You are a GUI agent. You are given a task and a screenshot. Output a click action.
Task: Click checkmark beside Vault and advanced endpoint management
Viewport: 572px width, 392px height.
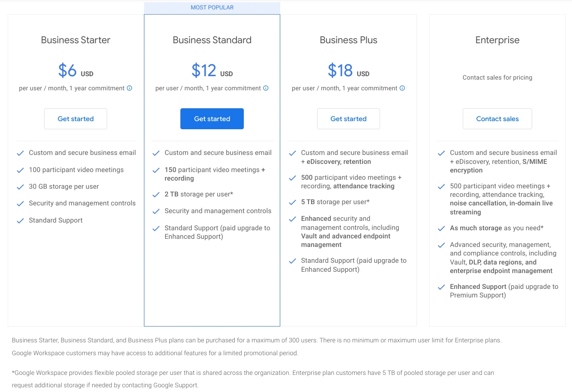(293, 219)
